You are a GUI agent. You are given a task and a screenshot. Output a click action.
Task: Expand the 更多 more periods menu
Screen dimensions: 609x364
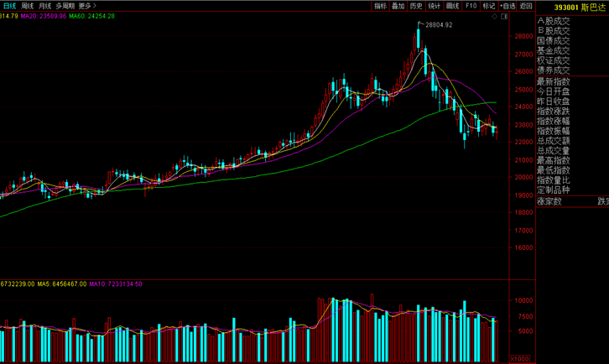click(x=87, y=6)
